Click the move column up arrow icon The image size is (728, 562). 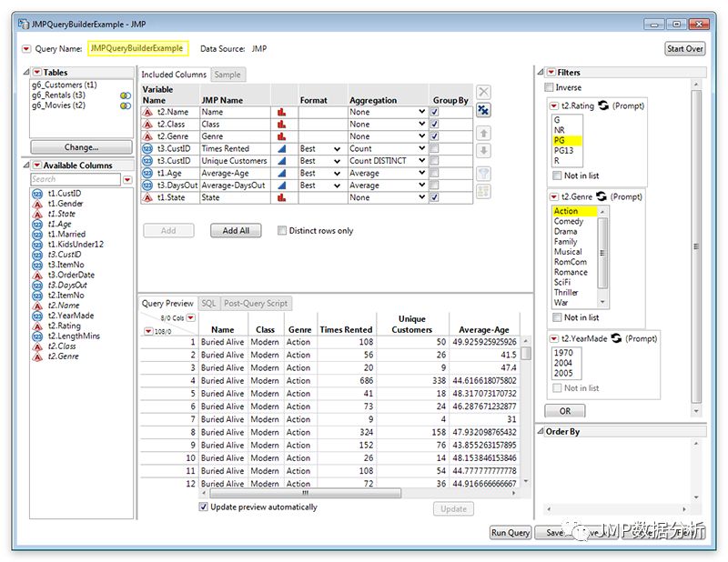click(x=484, y=134)
